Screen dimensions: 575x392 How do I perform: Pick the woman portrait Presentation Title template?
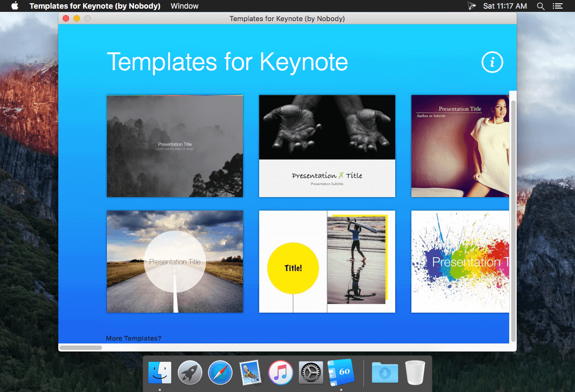click(x=460, y=146)
